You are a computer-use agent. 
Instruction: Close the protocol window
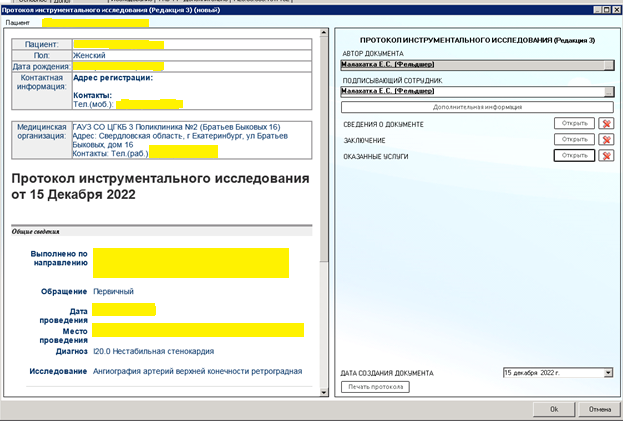616,10
